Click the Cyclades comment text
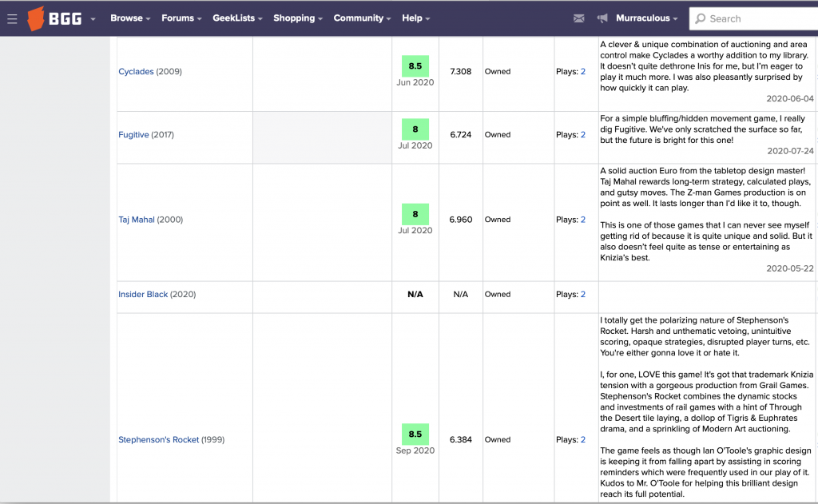Image resolution: width=818 pixels, height=504 pixels. 705,66
